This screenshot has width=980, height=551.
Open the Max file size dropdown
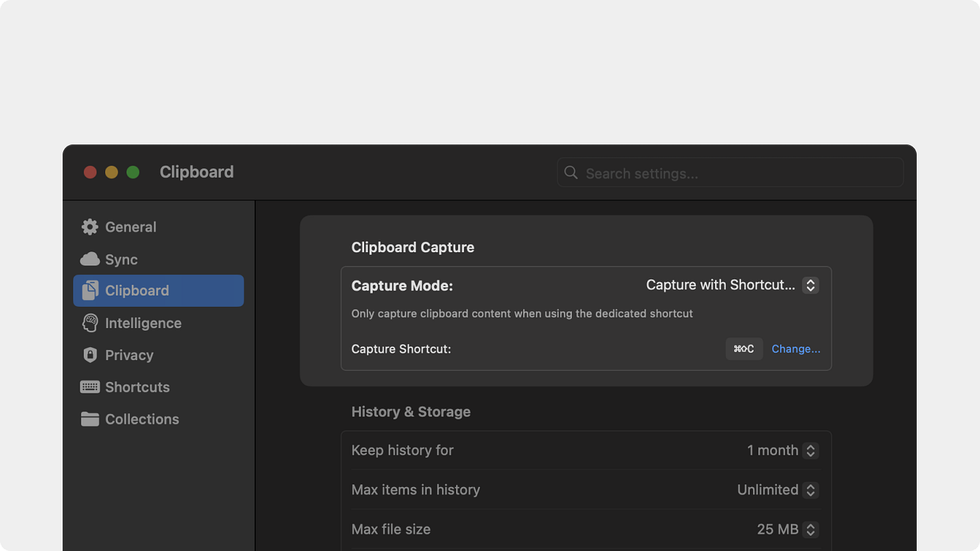click(788, 529)
